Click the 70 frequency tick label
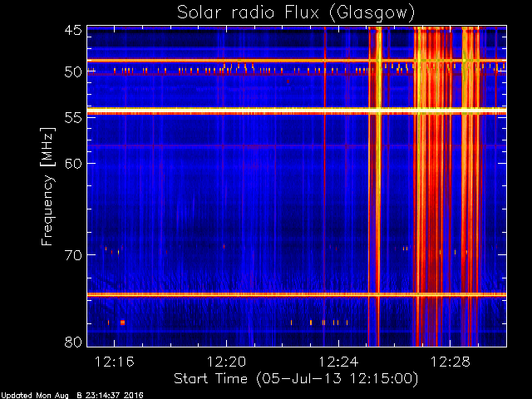Viewport: 532px width, 399px height. coord(73,255)
